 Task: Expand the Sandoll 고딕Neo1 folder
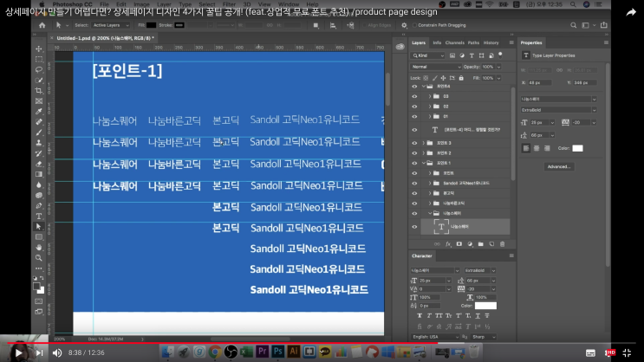coord(430,183)
